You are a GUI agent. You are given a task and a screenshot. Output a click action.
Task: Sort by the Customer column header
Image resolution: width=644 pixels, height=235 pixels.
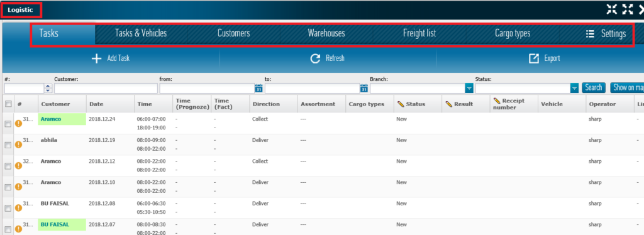coord(62,104)
